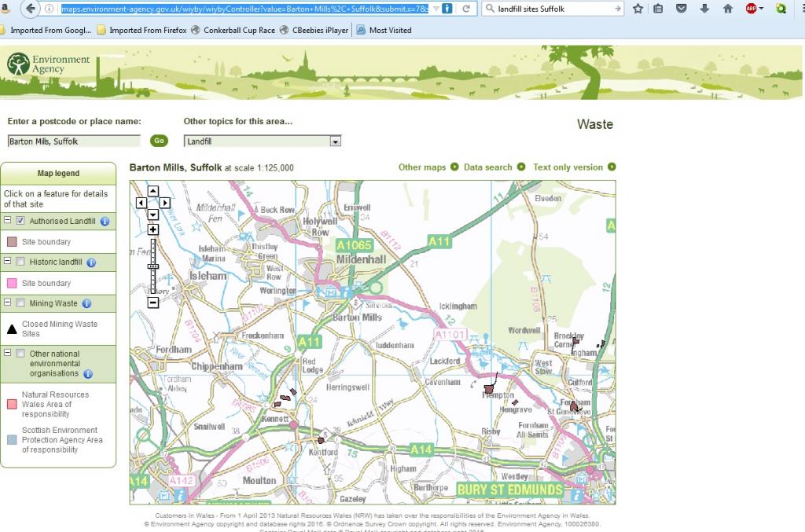This screenshot has width=805, height=532.
Task: Uncheck the Authorised Landfill checkbox
Action: (20, 222)
